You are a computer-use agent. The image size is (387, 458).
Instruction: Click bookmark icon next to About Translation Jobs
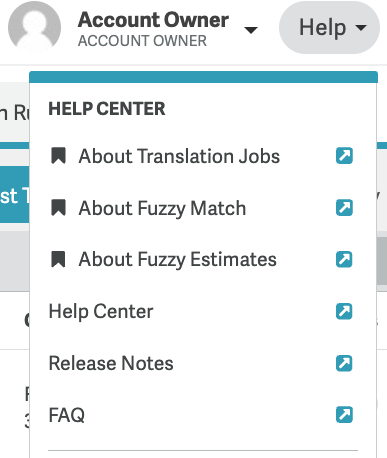tap(58, 156)
